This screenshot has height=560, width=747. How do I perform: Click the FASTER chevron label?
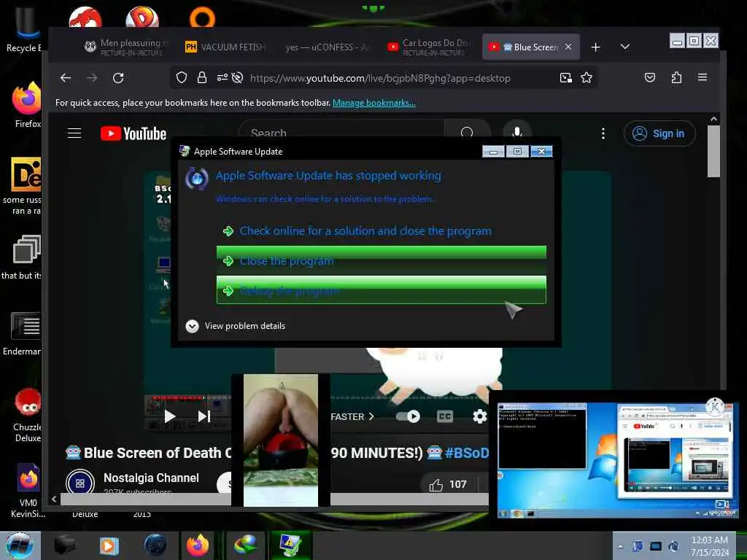tap(352, 416)
